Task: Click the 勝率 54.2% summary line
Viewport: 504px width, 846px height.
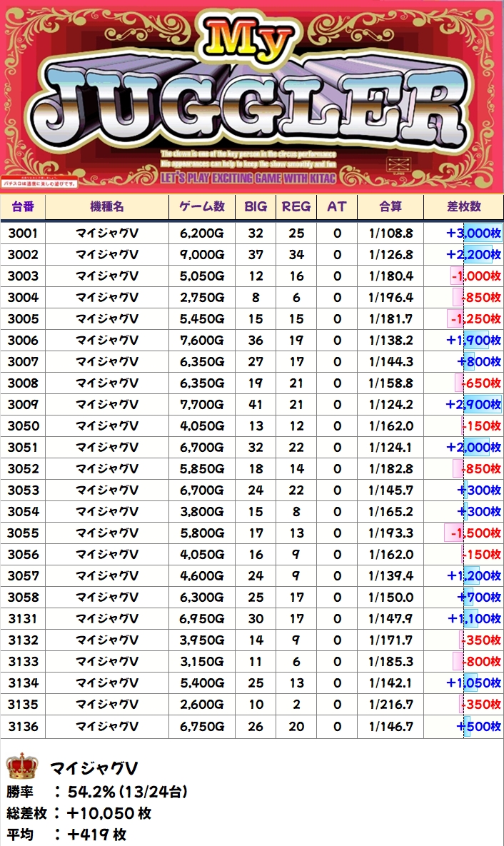Action: (97, 791)
